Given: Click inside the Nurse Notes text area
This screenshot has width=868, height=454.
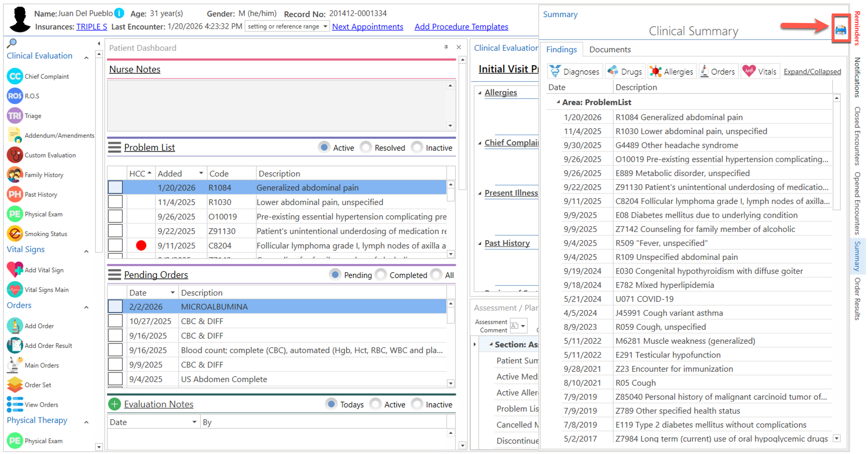Looking at the screenshot, I should tap(276, 105).
